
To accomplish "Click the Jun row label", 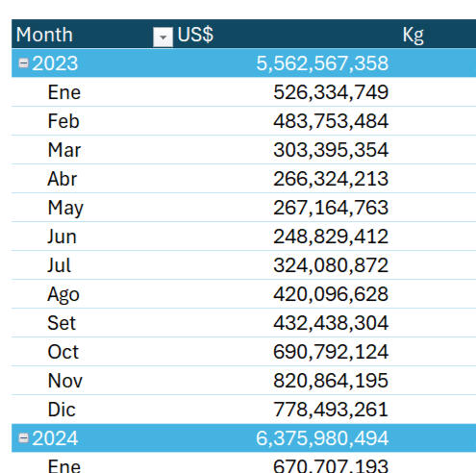I will (x=62, y=236).
